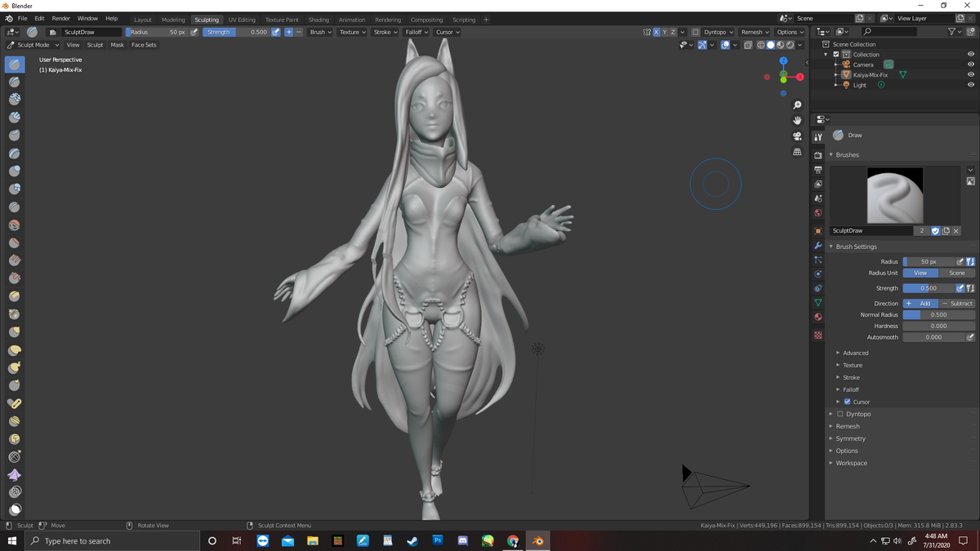Viewport: 980px width, 551px height.
Task: Uncheck the Cursor checkbox in Brush Settings
Action: tap(847, 402)
